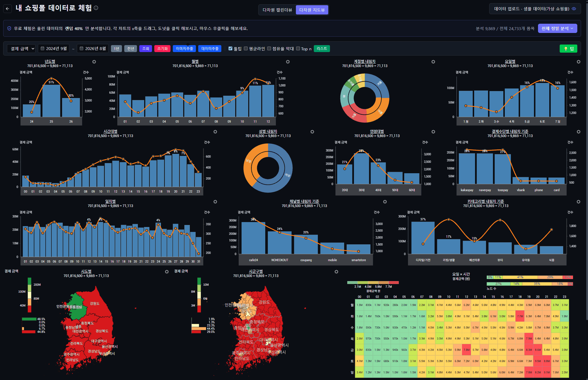
Task: Open settings gear for the 성별 내림차 chart
Action: click(312, 132)
